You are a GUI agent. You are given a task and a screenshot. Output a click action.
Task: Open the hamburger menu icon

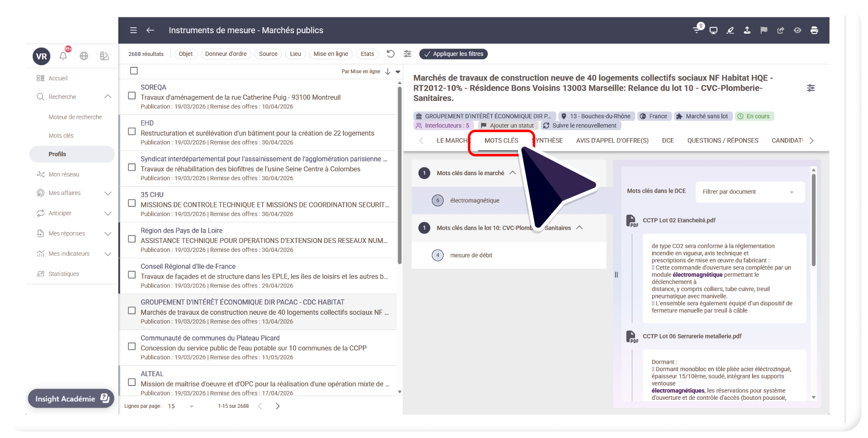point(133,30)
